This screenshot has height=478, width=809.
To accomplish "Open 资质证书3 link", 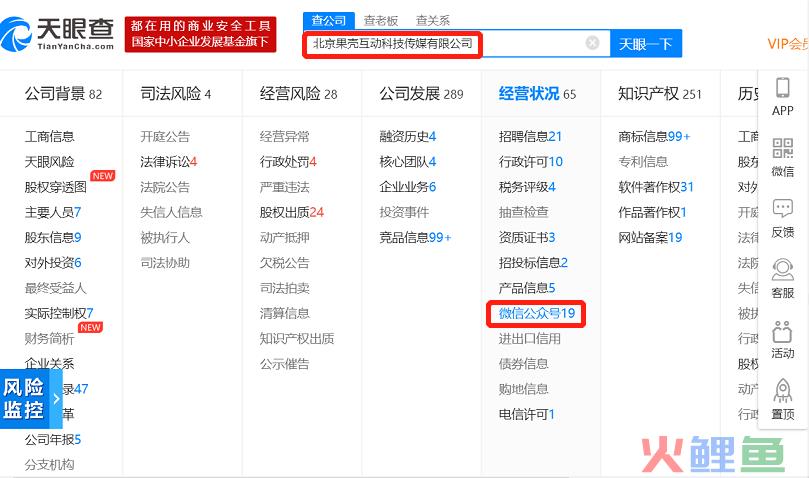I will tap(527, 237).
